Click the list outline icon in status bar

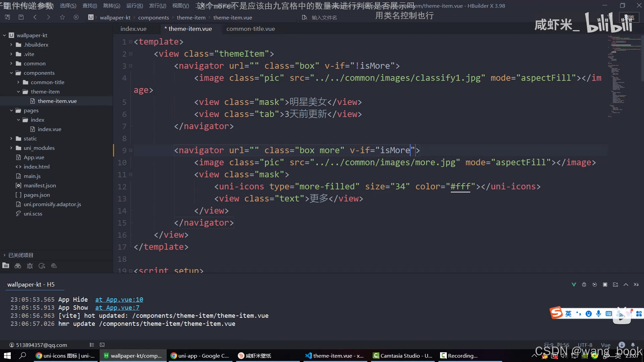point(92,345)
